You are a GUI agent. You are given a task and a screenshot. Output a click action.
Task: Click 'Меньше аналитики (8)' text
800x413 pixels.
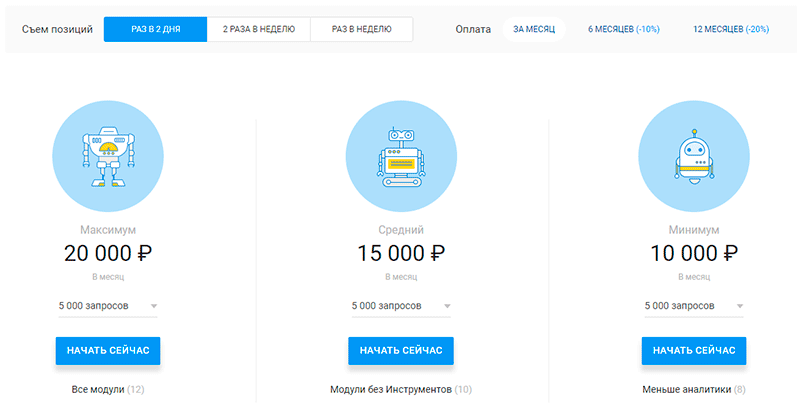click(694, 390)
